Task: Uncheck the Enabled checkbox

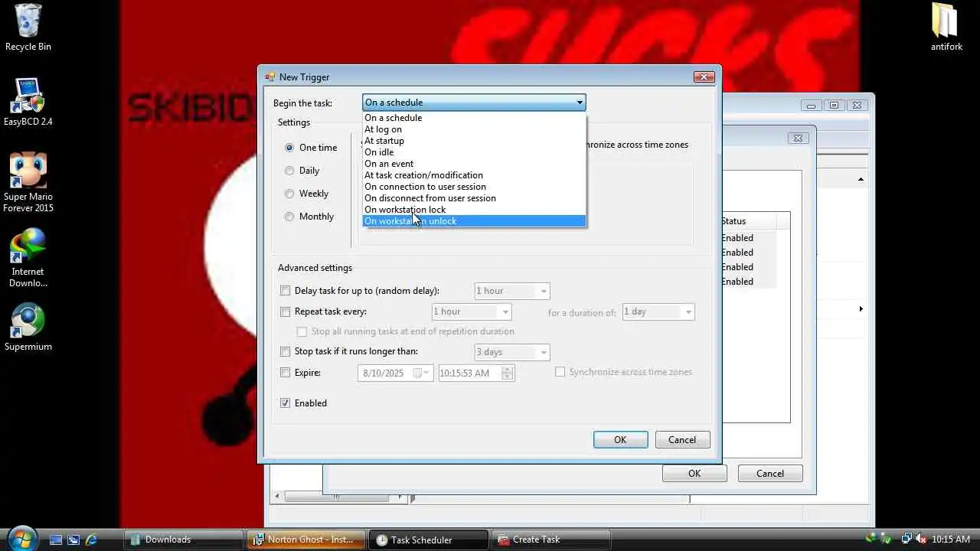Action: [286, 403]
